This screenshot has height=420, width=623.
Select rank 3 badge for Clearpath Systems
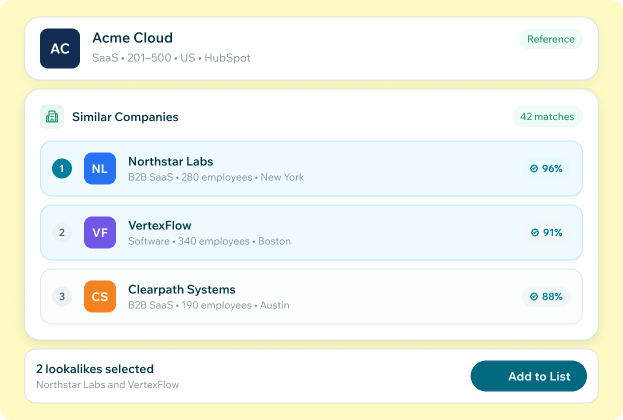tap(62, 296)
